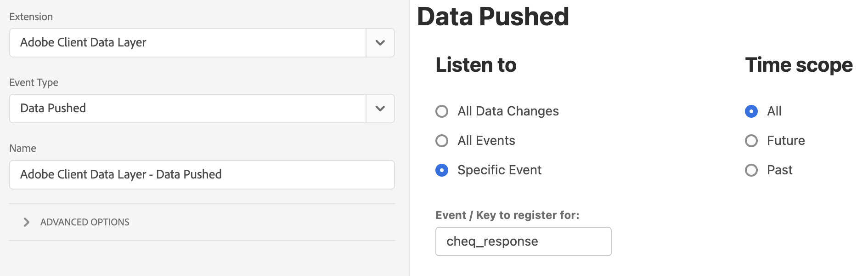Click the 'Event / Key to register for' label
Viewport: 868px width, 276px height.
[x=507, y=215]
